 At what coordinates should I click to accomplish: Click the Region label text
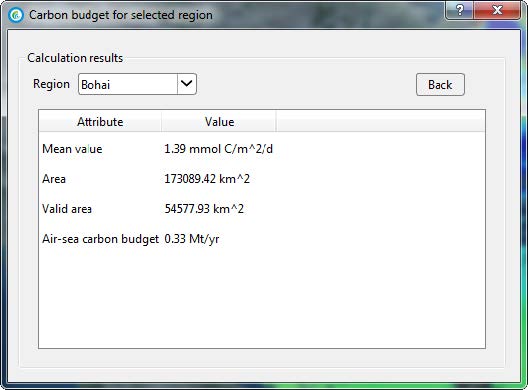(51, 84)
